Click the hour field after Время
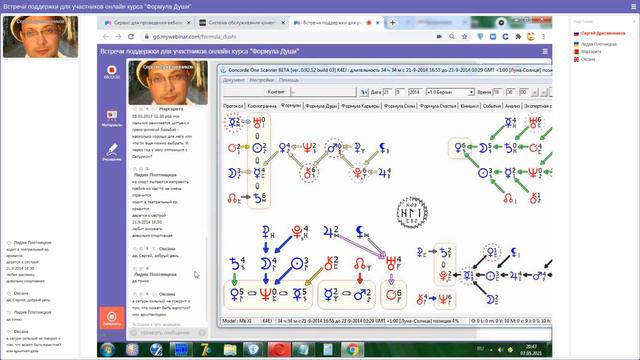Image resolution: width=640 pixels, height=360 pixels. (x=497, y=92)
